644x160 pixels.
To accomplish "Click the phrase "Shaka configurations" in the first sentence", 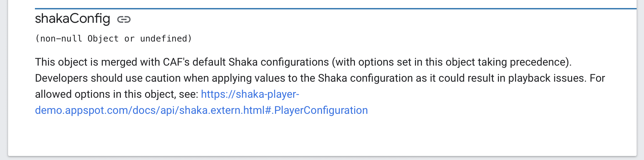I will point(279,62).
